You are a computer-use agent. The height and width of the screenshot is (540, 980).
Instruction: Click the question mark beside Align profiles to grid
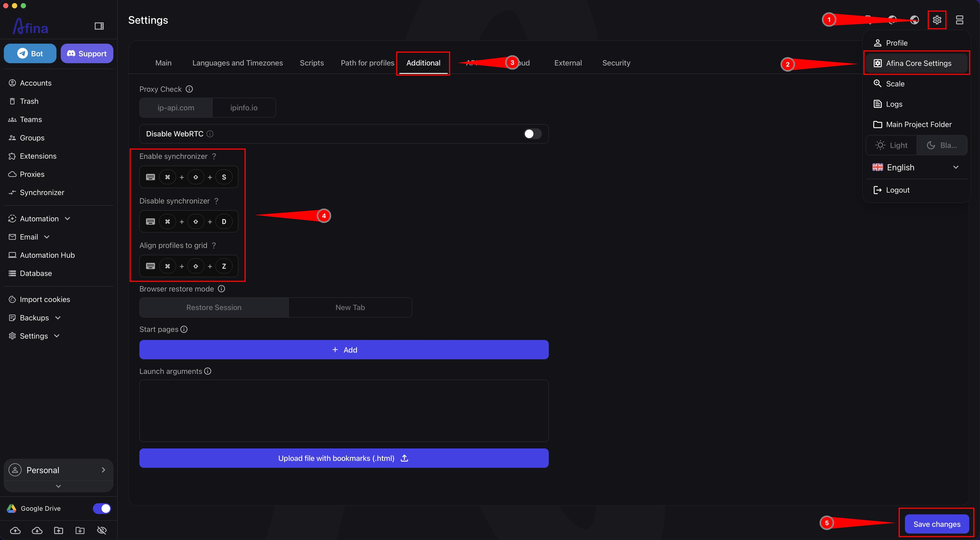tap(214, 245)
